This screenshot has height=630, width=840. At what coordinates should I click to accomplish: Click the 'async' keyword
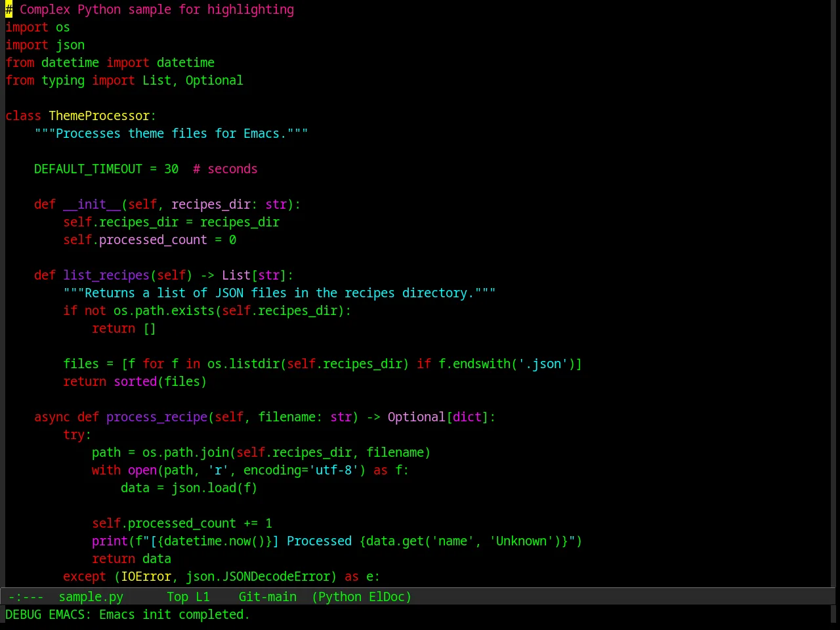pos(52,417)
